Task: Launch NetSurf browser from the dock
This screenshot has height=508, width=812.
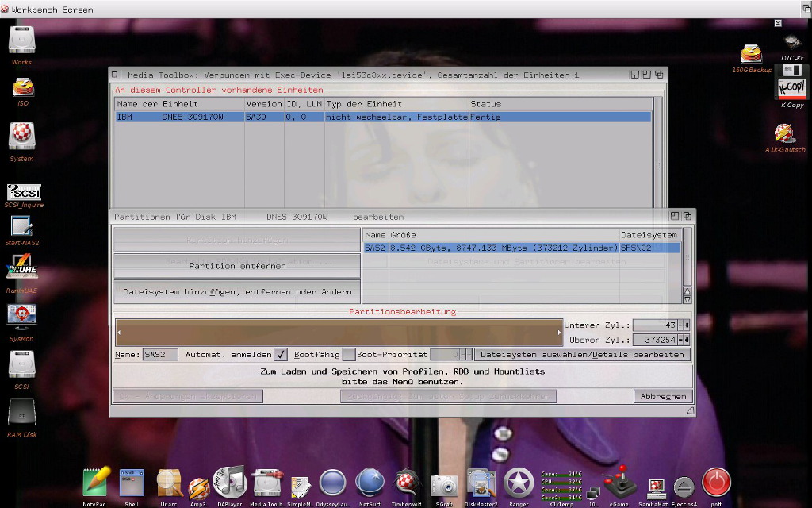Action: 370,482
